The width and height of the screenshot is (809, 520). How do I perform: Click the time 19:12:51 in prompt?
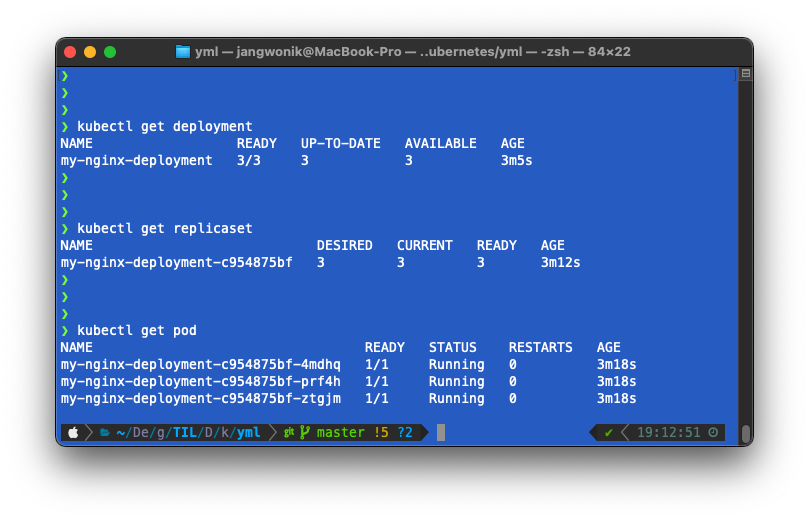click(669, 432)
